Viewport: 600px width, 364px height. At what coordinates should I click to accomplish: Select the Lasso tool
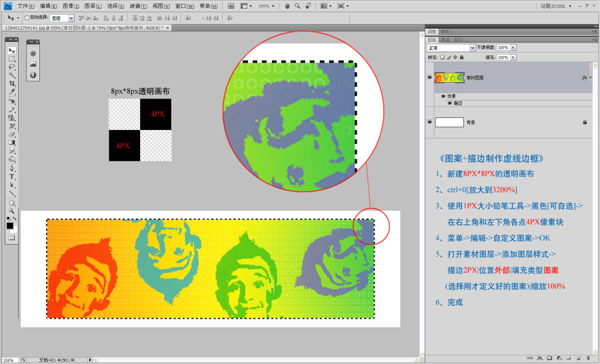pyautogui.click(x=12, y=67)
